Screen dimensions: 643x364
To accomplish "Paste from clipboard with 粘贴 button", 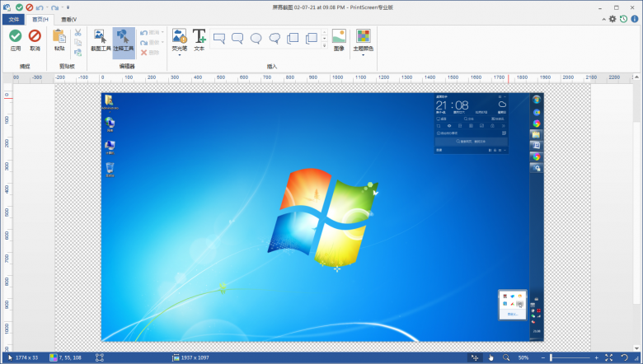I will pos(59,40).
